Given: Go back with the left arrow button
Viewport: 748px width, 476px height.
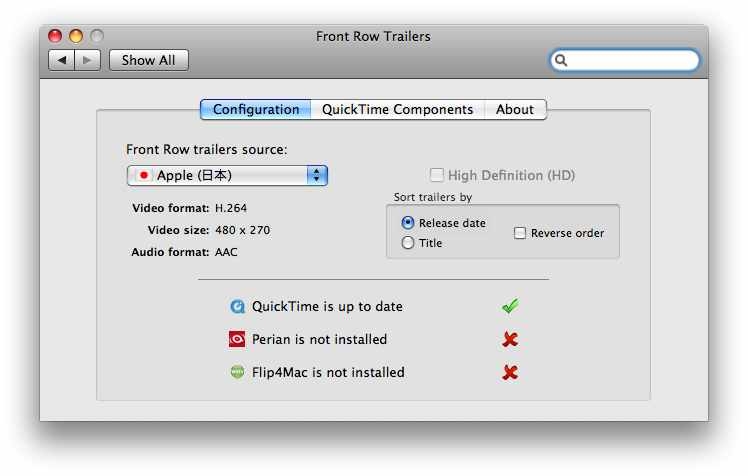Looking at the screenshot, I should 62,60.
